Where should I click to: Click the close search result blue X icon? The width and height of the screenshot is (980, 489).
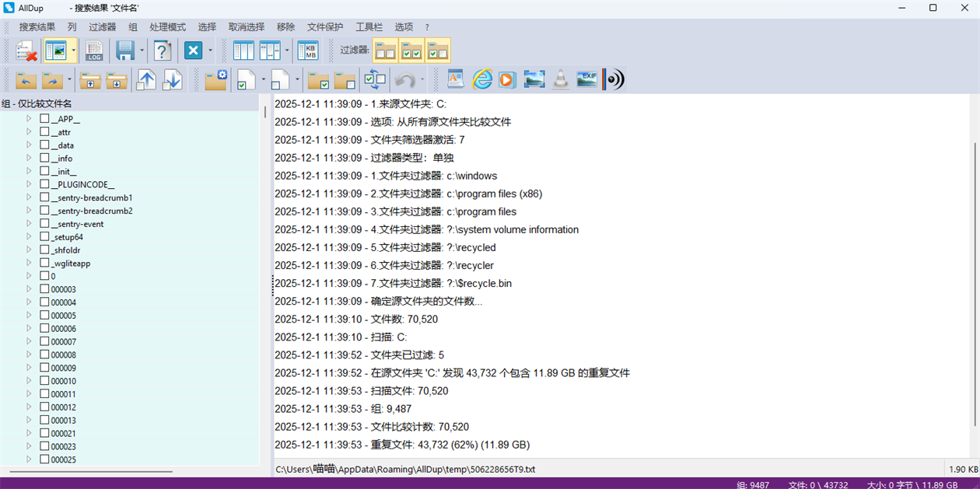(191, 50)
